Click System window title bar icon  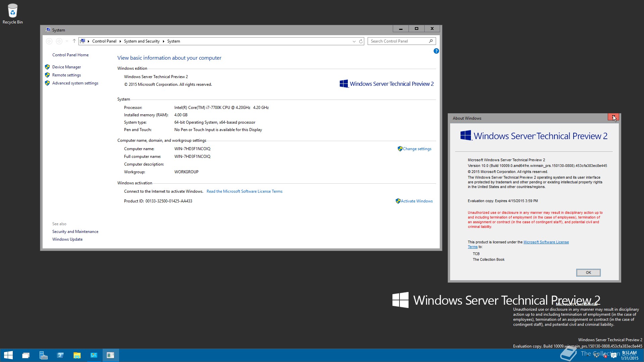[x=48, y=30]
